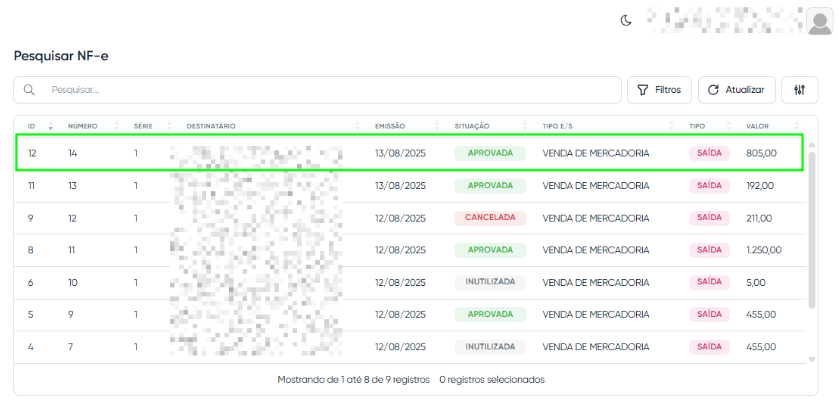Click the magnifier icon in the search bar
Screen dimensions: 838x411
[30, 90]
